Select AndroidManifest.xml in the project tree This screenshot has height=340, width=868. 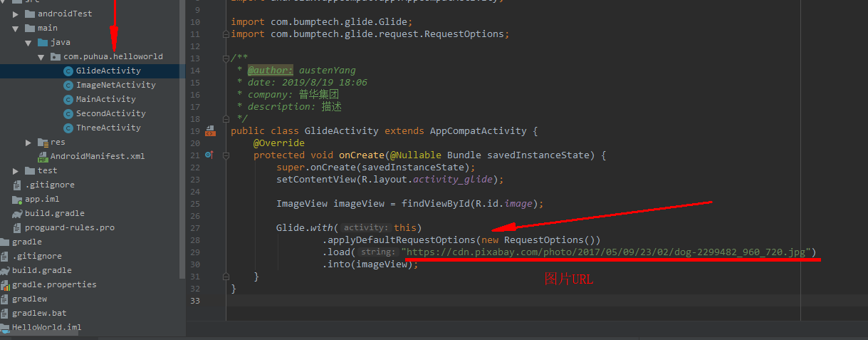click(x=98, y=156)
